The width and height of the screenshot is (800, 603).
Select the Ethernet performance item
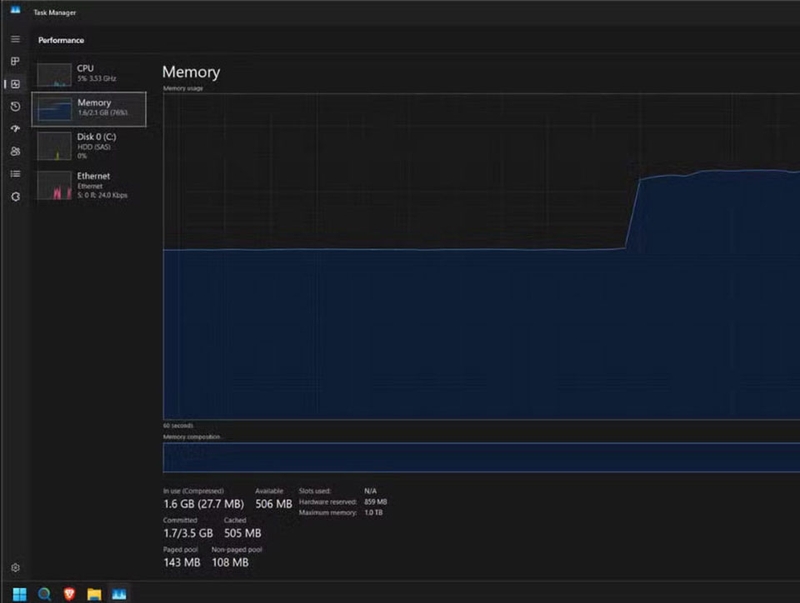89,185
